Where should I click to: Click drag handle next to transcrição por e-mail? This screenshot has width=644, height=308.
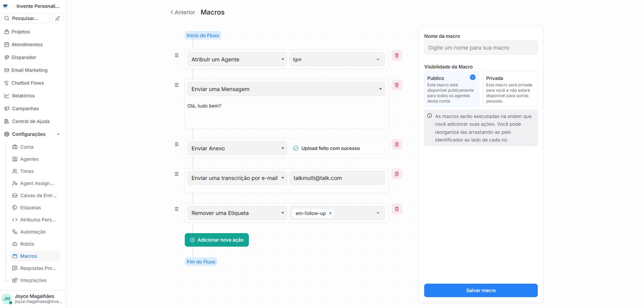tap(177, 174)
